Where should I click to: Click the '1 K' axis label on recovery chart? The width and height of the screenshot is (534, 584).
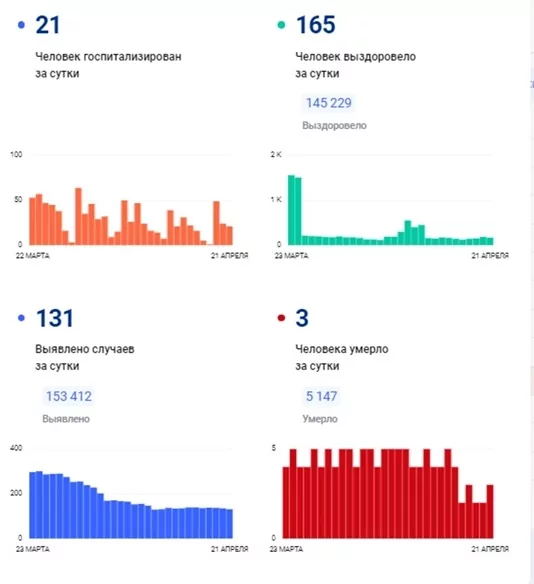click(276, 200)
